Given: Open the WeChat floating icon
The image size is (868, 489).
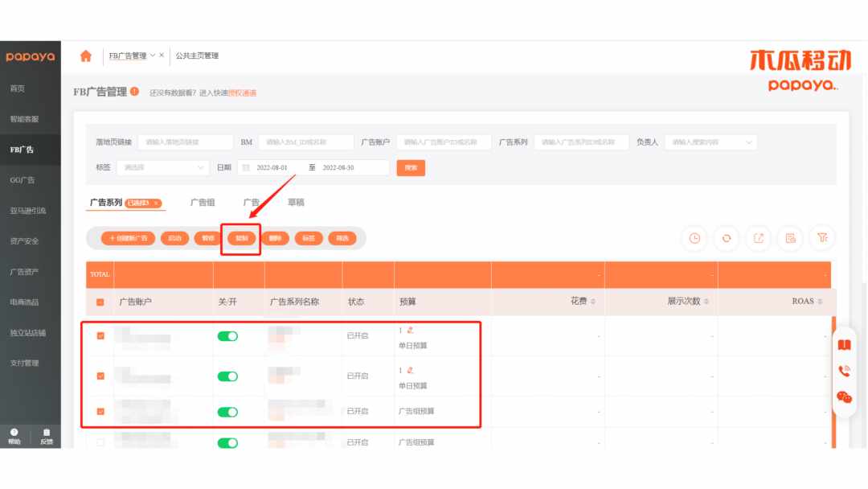Looking at the screenshot, I should 844,397.
